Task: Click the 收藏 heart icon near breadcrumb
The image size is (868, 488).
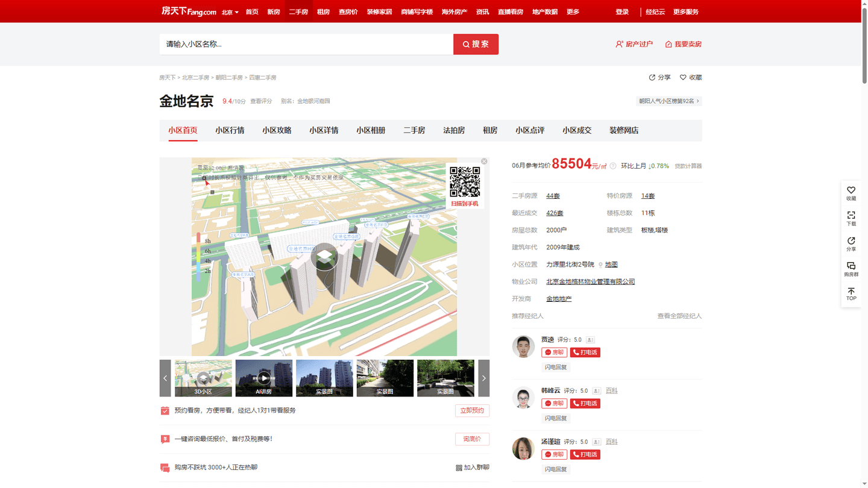Action: pyautogui.click(x=691, y=78)
